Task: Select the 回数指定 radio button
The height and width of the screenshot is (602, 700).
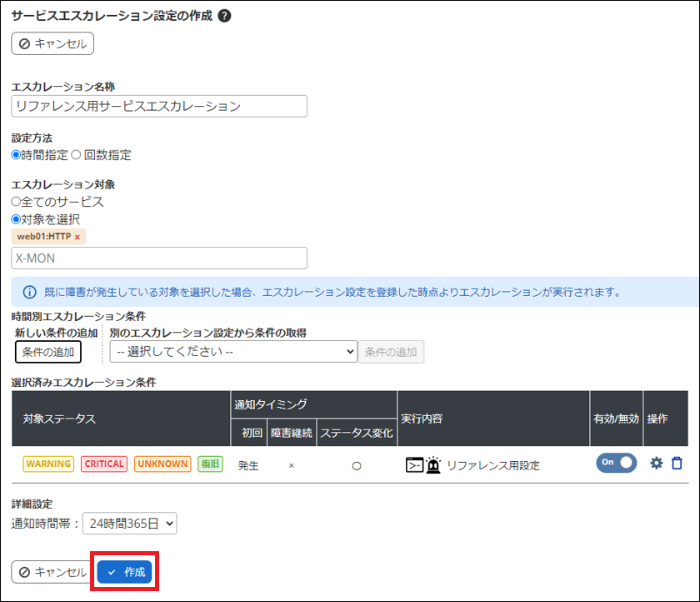Action: 77,155
